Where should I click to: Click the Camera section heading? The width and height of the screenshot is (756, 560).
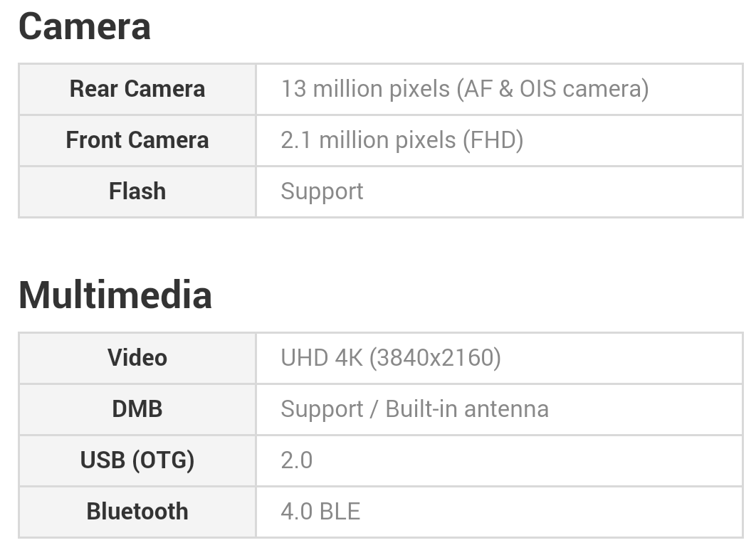[x=84, y=27]
